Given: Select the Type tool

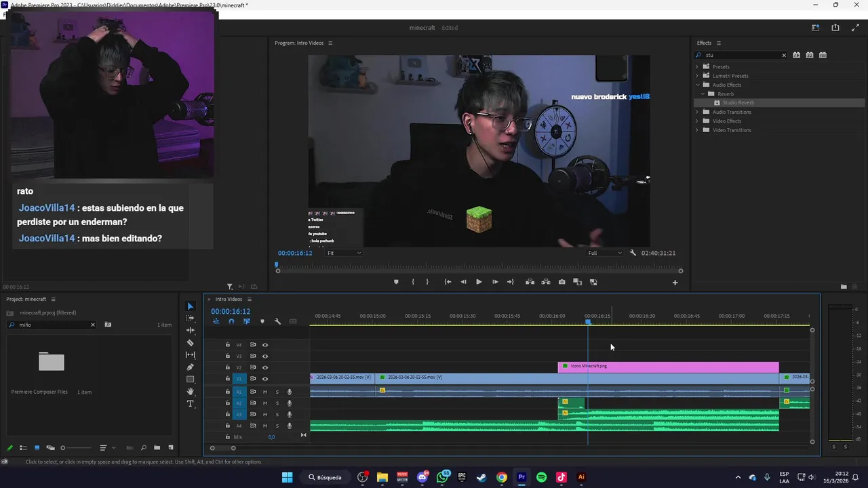Looking at the screenshot, I should [190, 404].
